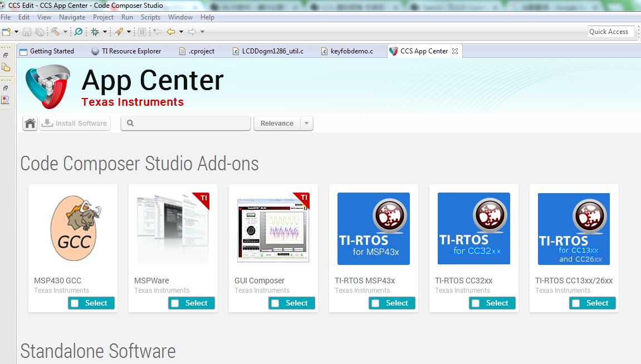Click the New wizard toolbar icon

[6, 32]
